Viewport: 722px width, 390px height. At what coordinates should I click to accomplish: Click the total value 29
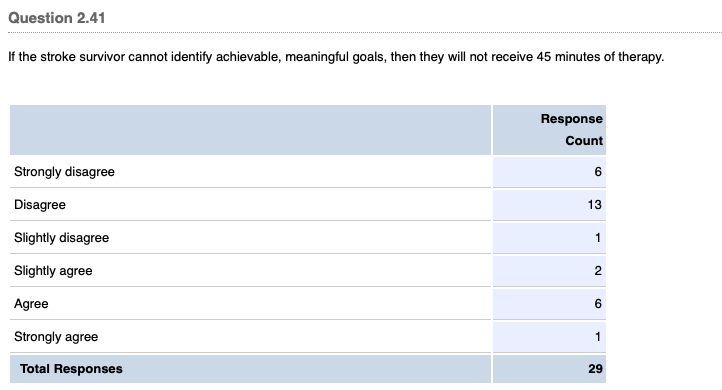coord(595,369)
